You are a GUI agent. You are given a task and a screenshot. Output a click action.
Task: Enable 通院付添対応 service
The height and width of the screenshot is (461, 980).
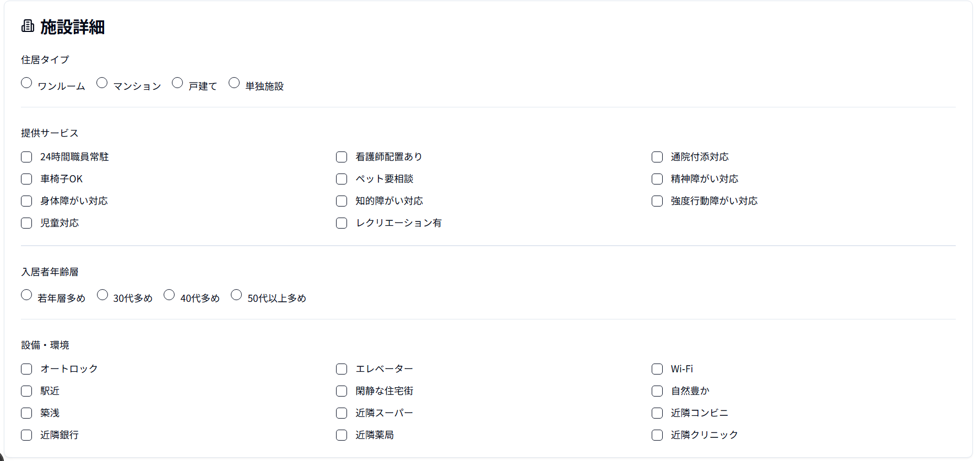coord(657,156)
